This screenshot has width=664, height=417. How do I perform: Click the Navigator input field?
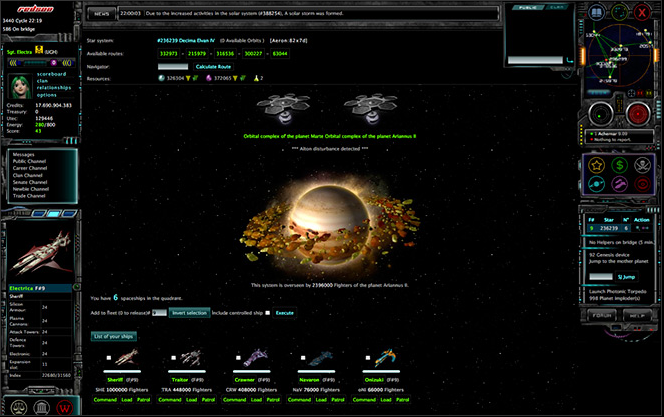pos(173,66)
